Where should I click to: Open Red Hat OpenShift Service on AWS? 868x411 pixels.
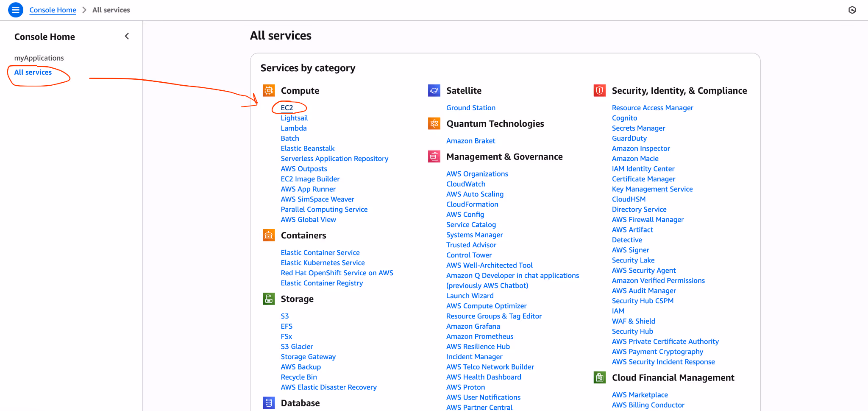pyautogui.click(x=337, y=273)
